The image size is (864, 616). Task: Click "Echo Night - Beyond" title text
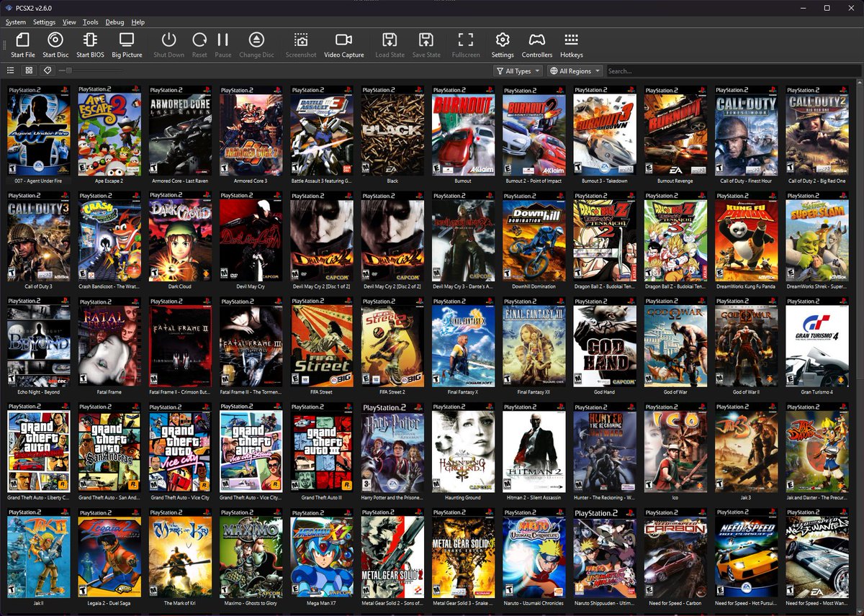(x=39, y=392)
